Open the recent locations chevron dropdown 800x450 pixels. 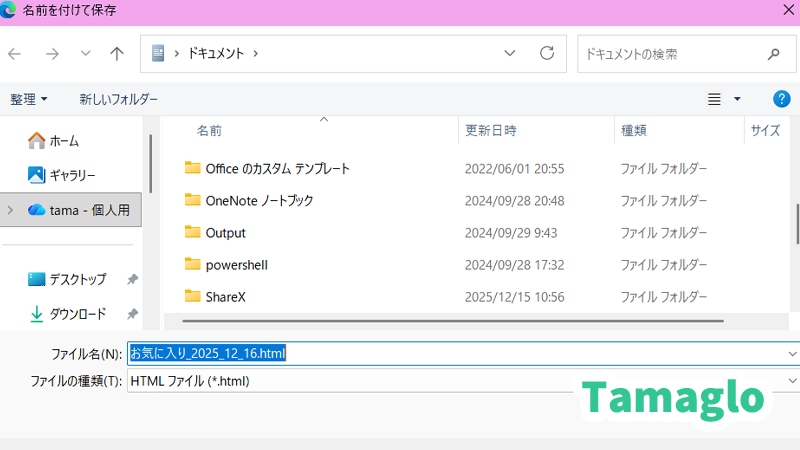pyautogui.click(x=85, y=53)
